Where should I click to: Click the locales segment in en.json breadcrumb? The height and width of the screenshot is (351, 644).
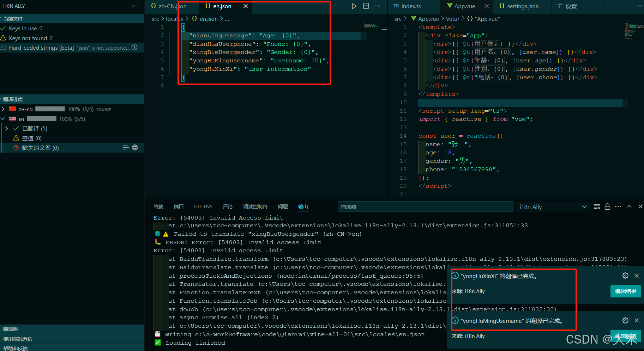[174, 19]
